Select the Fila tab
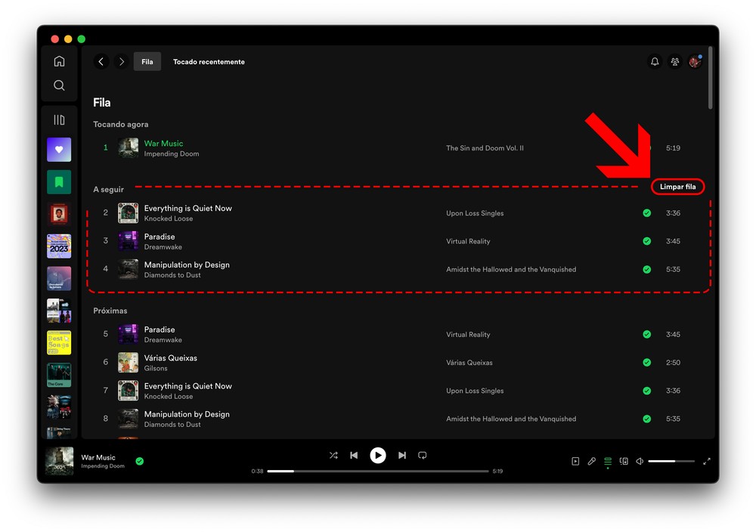This screenshot has height=532, width=756. pyautogui.click(x=147, y=62)
